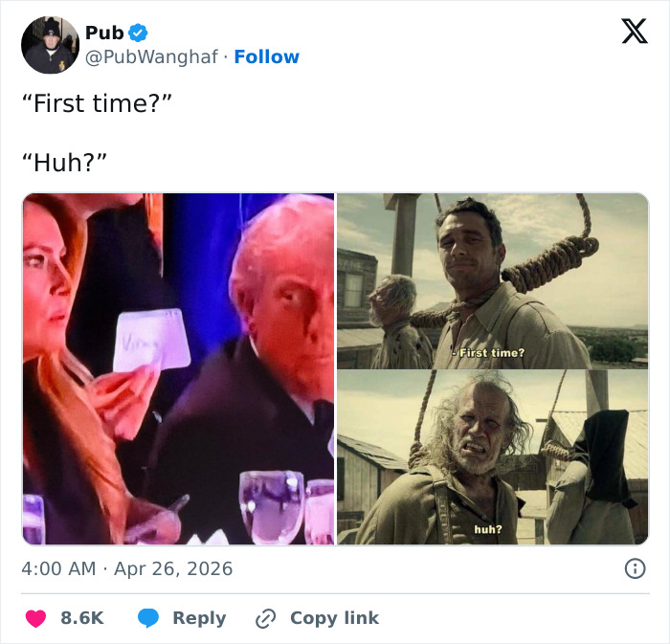
Task: Click the 8.6K like count
Action: [81, 618]
